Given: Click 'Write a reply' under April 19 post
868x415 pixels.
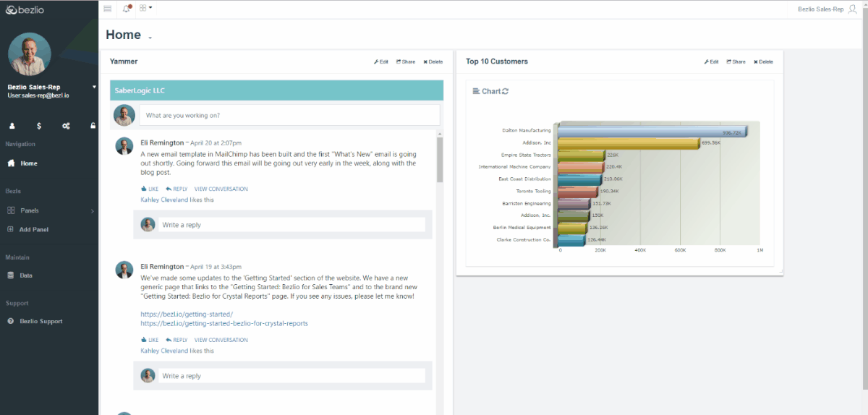Looking at the screenshot, I should coord(292,376).
